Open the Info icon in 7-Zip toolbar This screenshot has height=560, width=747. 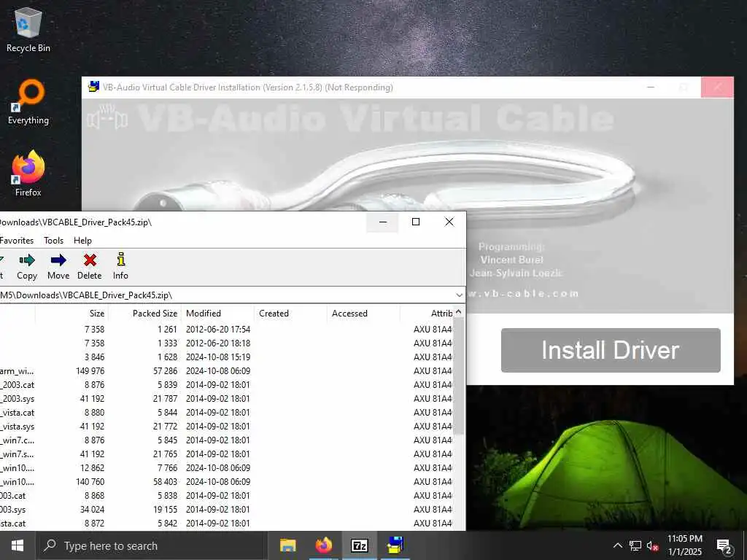(120, 260)
